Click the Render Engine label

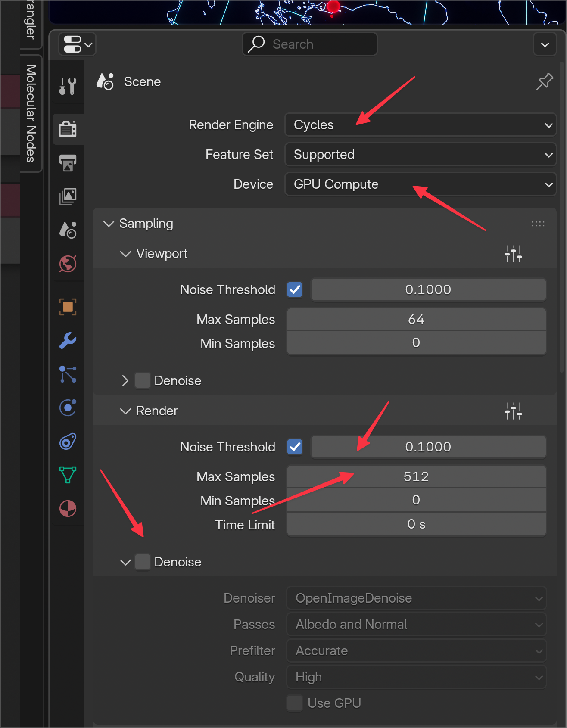(231, 125)
